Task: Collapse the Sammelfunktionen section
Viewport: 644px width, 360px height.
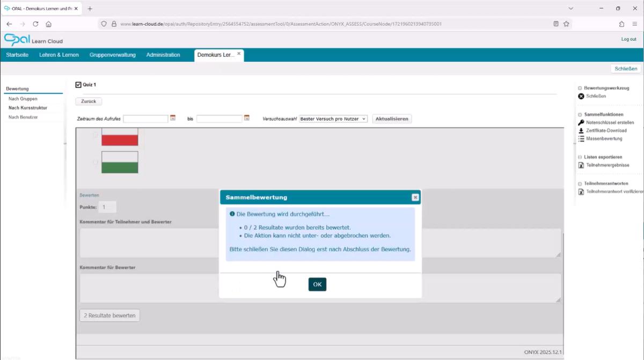Action: [x=580, y=114]
